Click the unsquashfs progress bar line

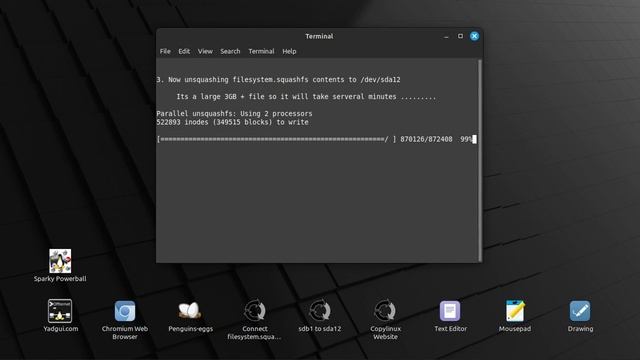click(x=316, y=139)
